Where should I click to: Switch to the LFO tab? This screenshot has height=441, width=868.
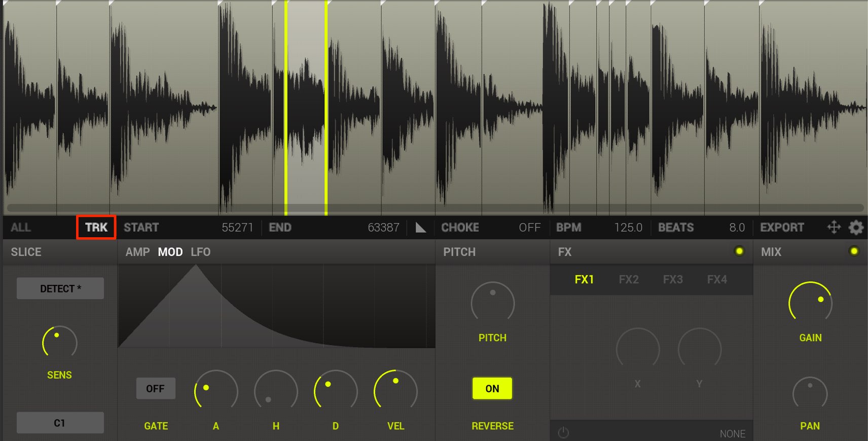(x=201, y=252)
